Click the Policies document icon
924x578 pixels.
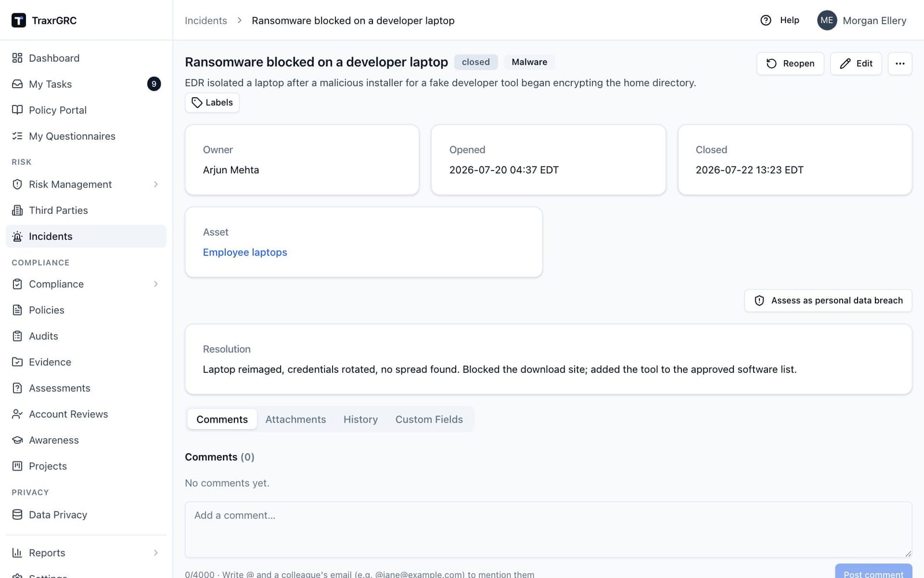(17, 310)
